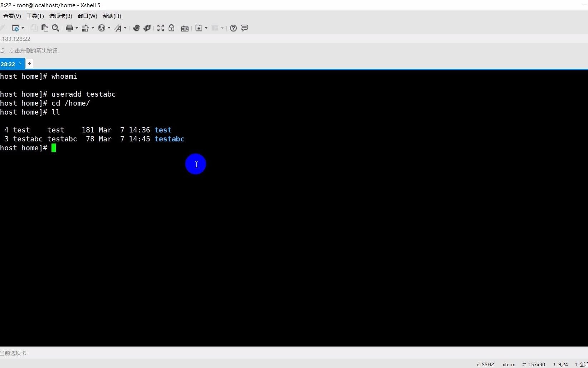Click the SSH2 status bar entry
Screen dimensions: 588x368
485,364
